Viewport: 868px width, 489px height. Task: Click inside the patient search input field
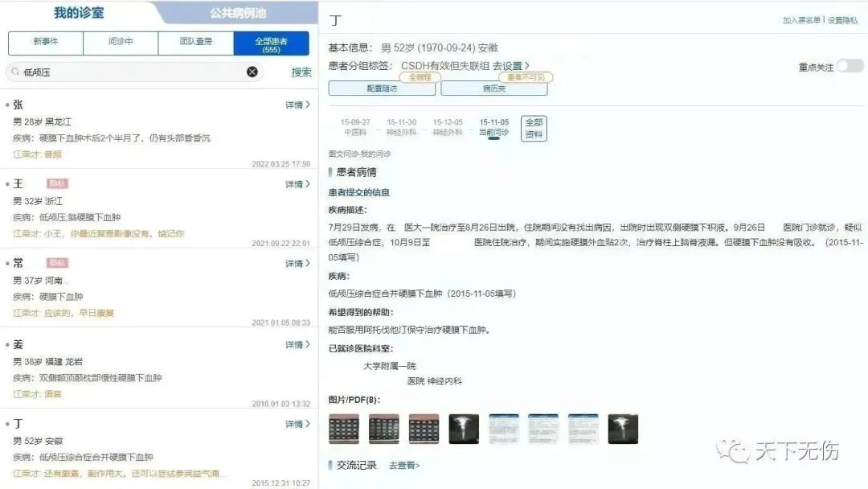121,72
